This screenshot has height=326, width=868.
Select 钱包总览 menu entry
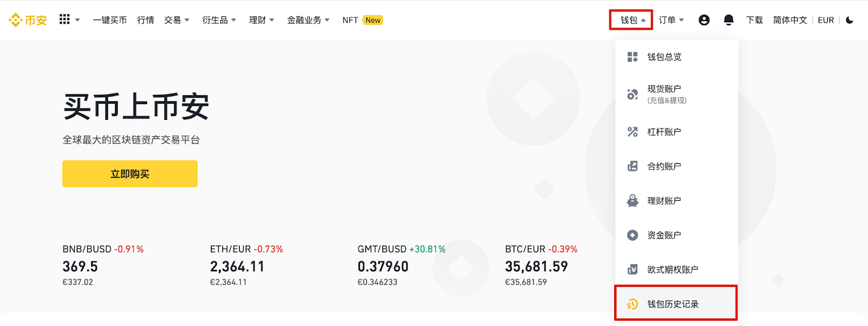click(x=676, y=57)
